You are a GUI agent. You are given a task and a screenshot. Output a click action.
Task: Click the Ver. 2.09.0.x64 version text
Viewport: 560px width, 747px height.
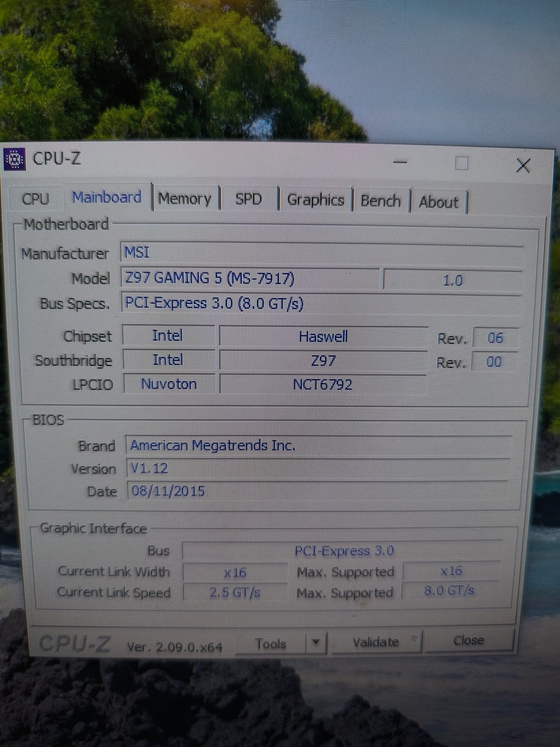pyautogui.click(x=175, y=647)
